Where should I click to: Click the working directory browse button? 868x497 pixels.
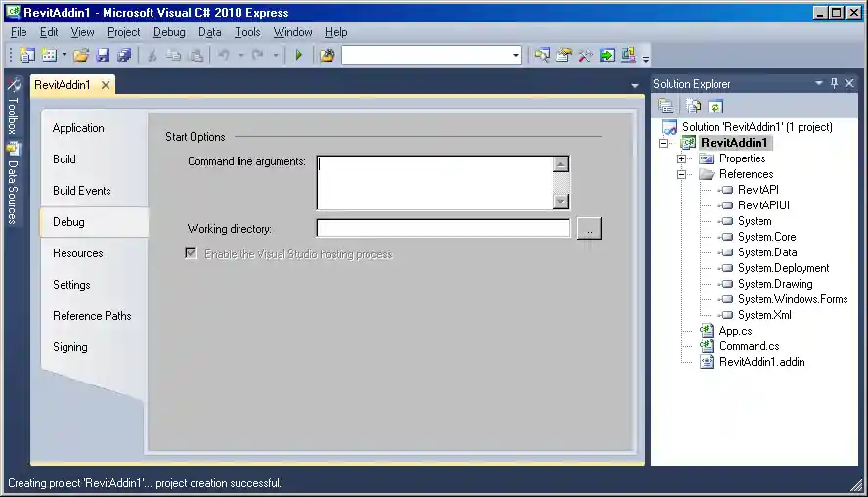(588, 229)
